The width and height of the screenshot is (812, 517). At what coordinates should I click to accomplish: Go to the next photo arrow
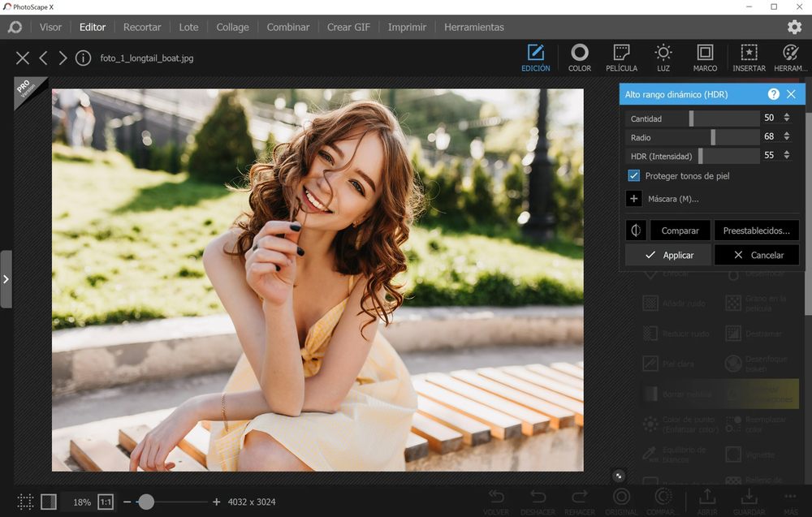(x=63, y=58)
